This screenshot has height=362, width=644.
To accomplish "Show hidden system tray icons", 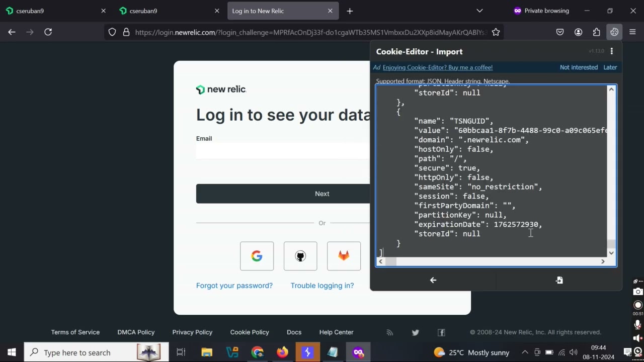I will click(x=525, y=352).
